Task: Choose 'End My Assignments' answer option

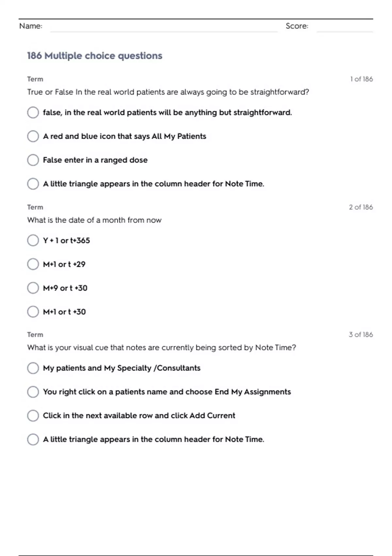Action: click(x=33, y=392)
